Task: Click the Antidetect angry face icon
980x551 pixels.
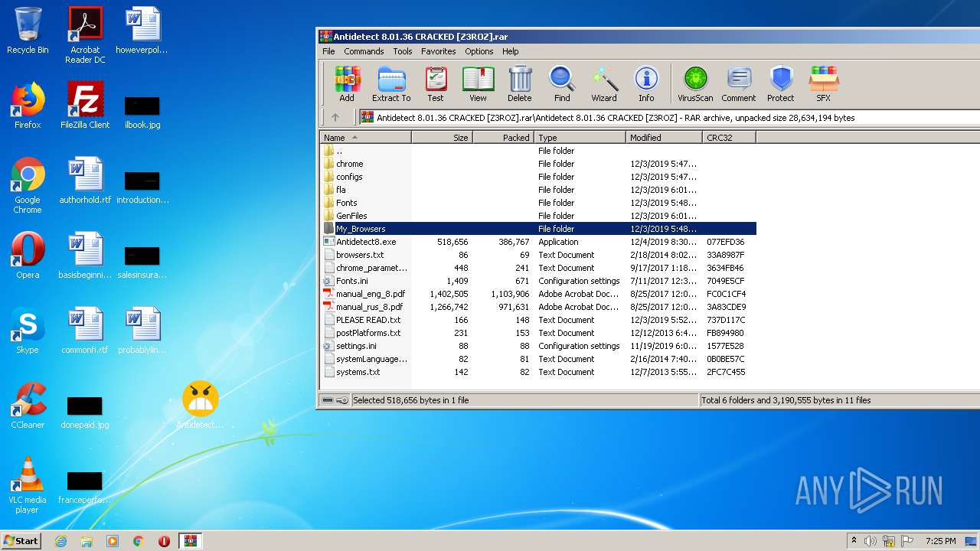Action: tap(200, 406)
